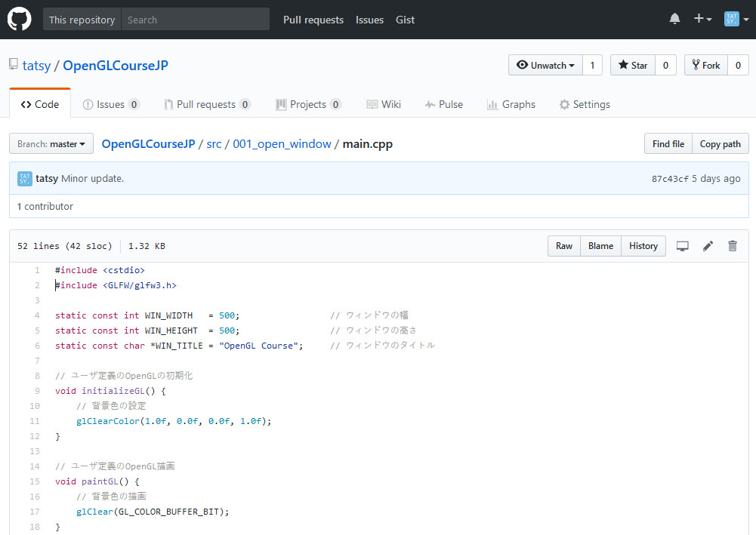Screen dimensions: 756x535
Task: Click the Copy path button
Action: pos(720,144)
